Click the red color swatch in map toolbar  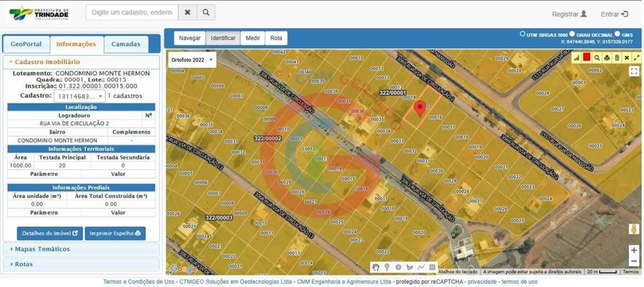587,57
